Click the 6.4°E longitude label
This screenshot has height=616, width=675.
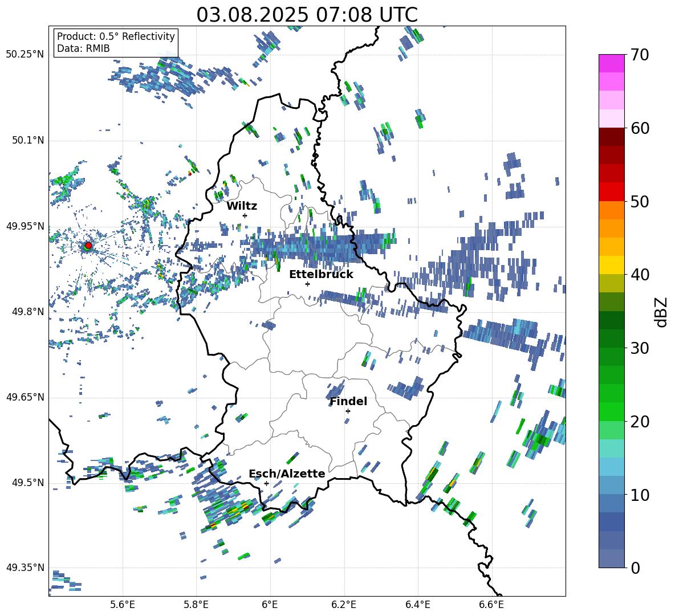[x=417, y=605]
